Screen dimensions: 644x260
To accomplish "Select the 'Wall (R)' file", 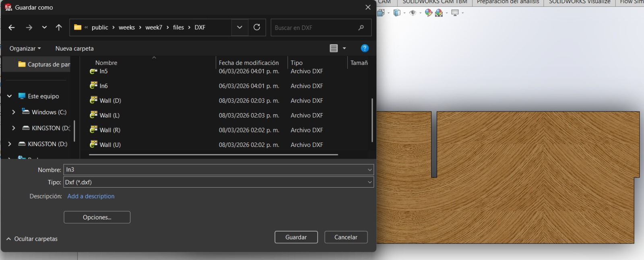I will pyautogui.click(x=110, y=130).
